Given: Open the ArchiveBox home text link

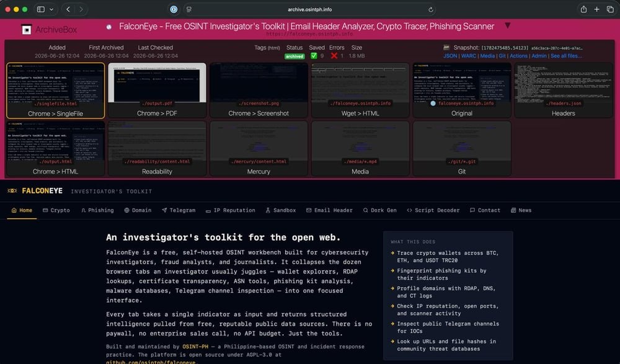Looking at the screenshot, I should pos(56,30).
